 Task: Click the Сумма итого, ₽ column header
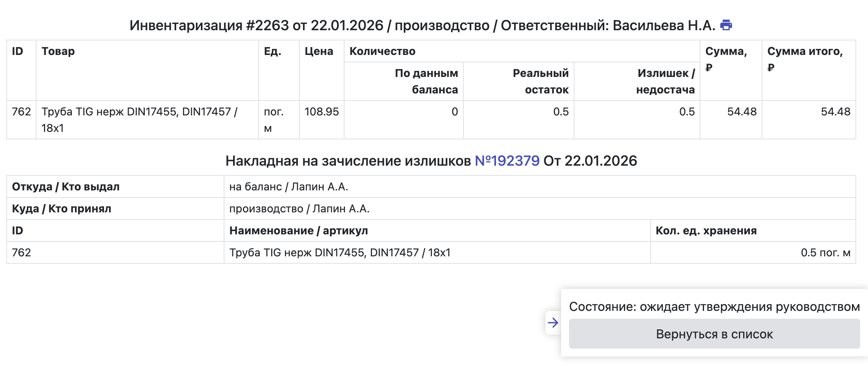coord(804,59)
